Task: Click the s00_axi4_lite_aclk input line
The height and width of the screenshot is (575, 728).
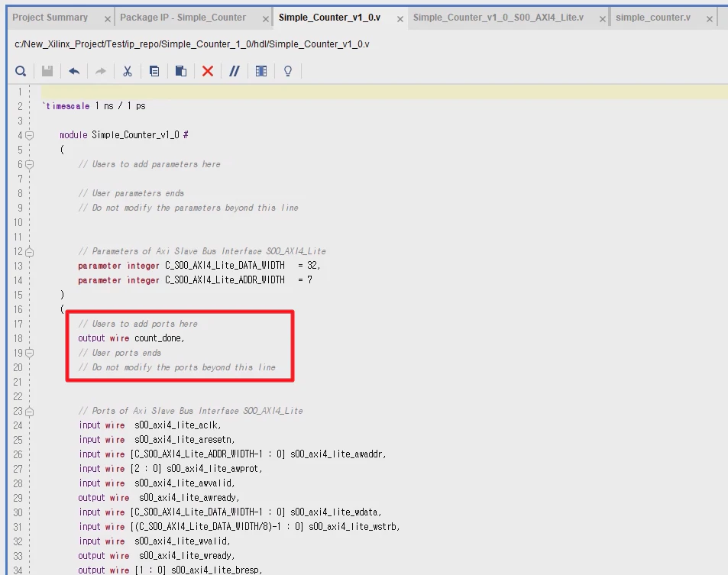Action: pos(150,425)
